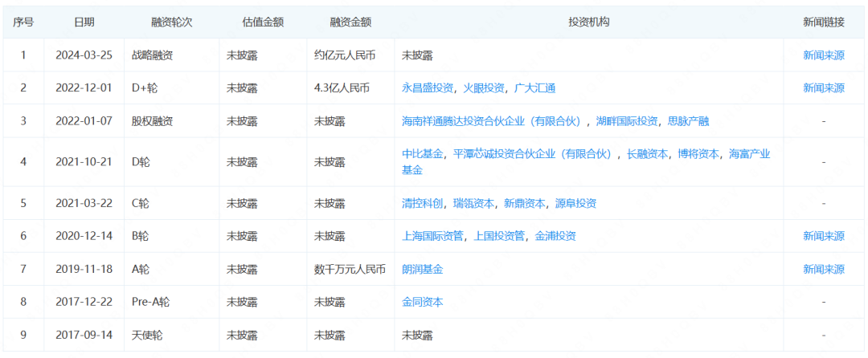
Task: Open investor 新鼎资本
Action: 525,203
